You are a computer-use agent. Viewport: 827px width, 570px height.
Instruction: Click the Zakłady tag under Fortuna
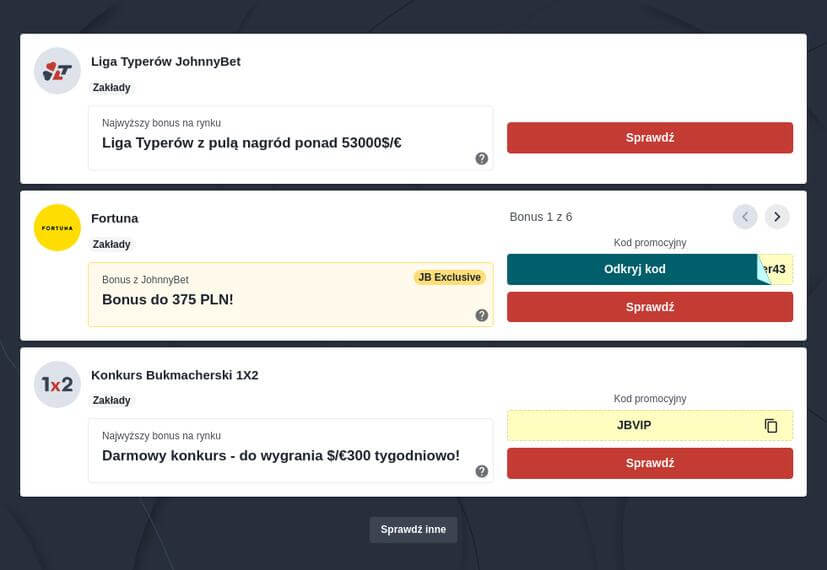click(112, 244)
